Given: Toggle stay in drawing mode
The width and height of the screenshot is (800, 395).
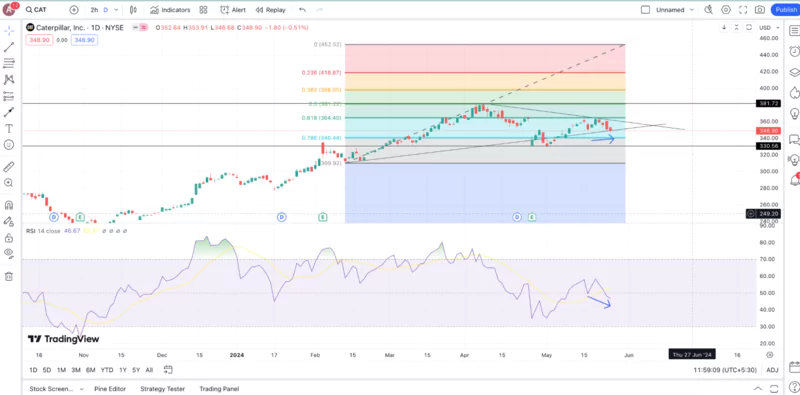Looking at the screenshot, I should pos(9,221).
